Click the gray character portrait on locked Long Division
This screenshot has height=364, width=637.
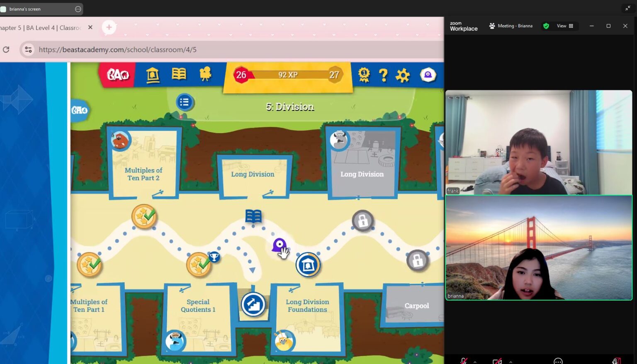tap(339, 140)
